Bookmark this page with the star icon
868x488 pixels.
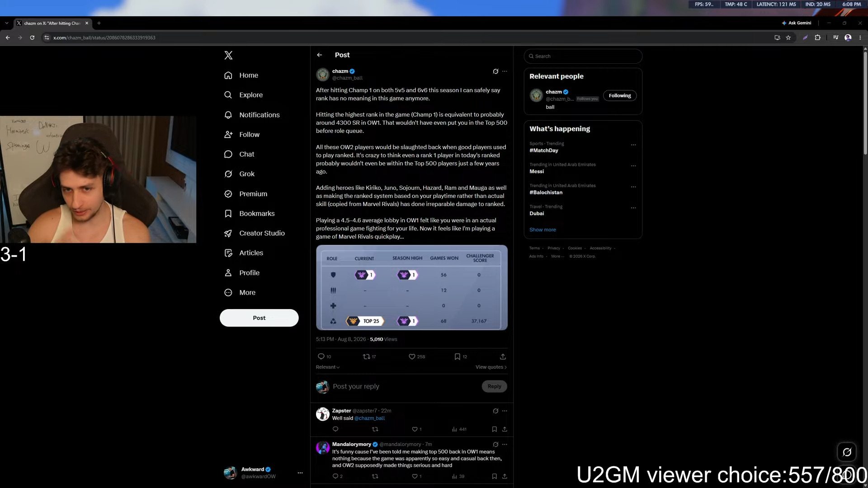788,38
